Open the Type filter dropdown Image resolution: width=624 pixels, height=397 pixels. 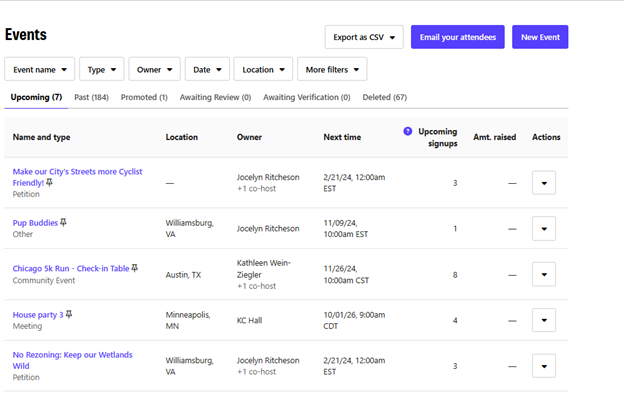pos(102,70)
